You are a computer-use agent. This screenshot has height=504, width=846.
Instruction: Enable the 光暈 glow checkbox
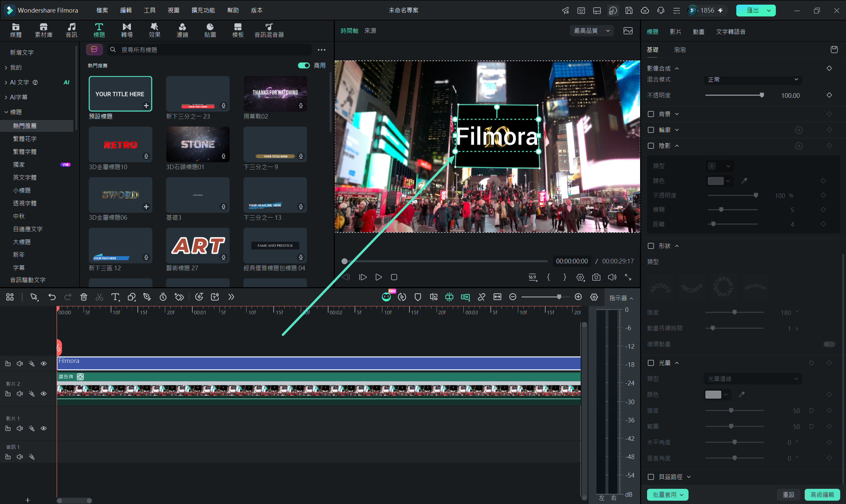[x=651, y=364]
